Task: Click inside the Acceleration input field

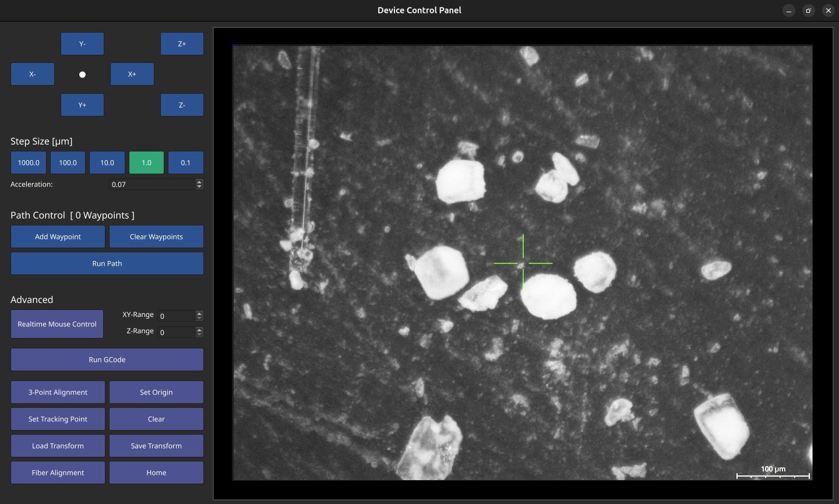Action: [151, 184]
